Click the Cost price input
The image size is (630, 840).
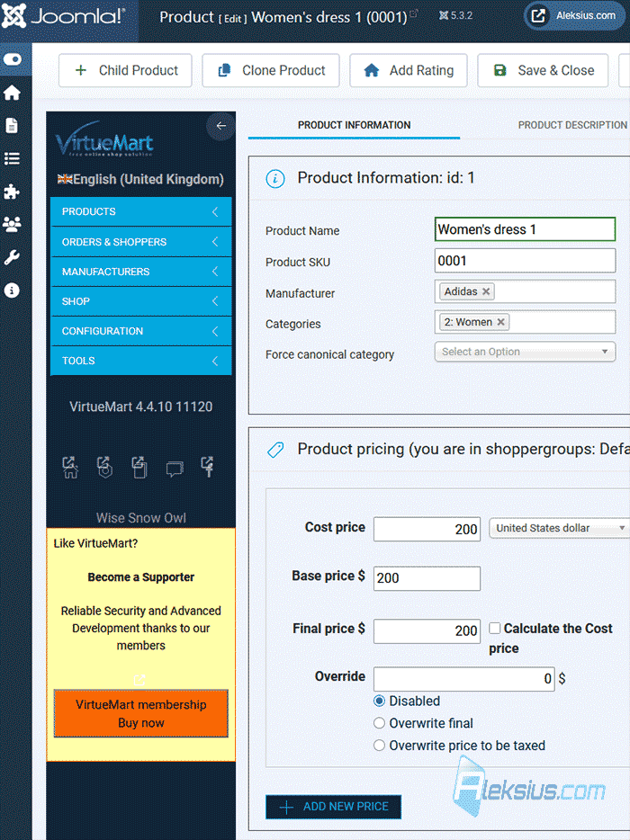coord(427,530)
